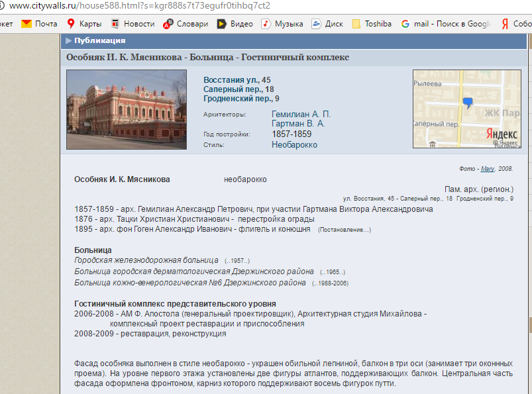The width and height of the screenshot is (532, 394).
Task: Click the browser address bar URL
Action: point(140,6)
